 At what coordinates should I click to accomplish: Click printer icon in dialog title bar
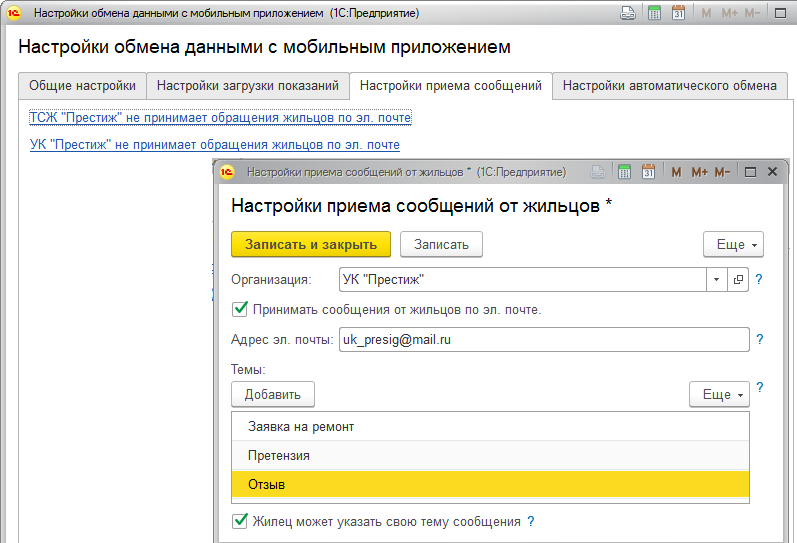[x=598, y=172]
